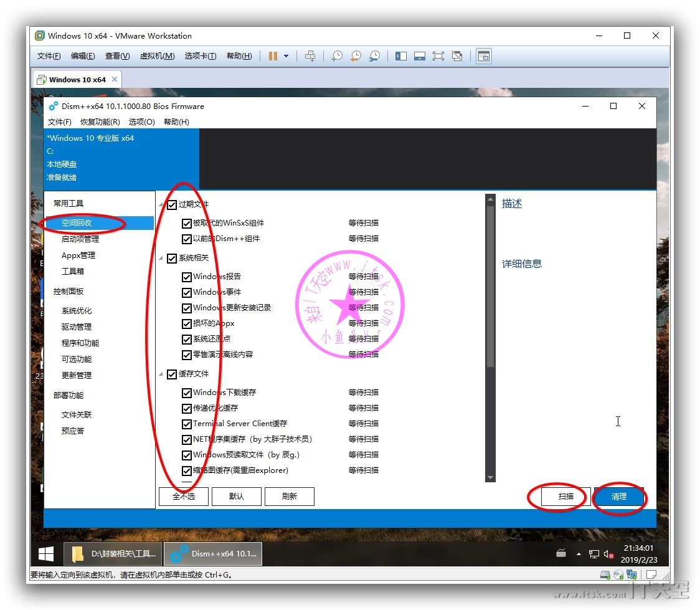
Task: Click the hard disk status icon in VMware status bar
Action: (605, 574)
